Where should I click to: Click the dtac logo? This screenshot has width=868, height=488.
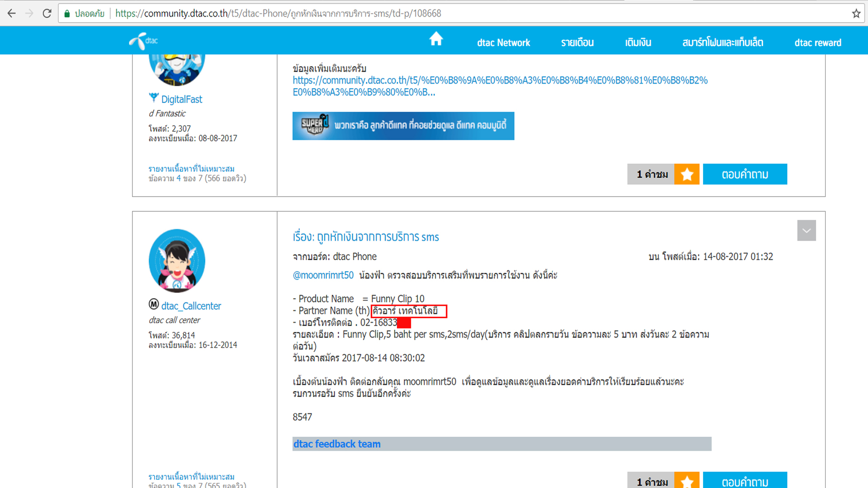click(143, 41)
